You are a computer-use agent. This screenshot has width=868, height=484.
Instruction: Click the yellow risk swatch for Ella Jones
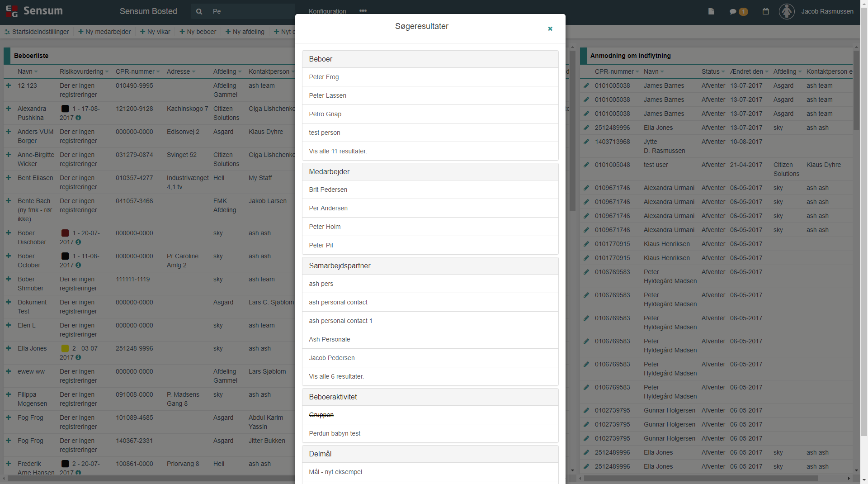tap(65, 348)
